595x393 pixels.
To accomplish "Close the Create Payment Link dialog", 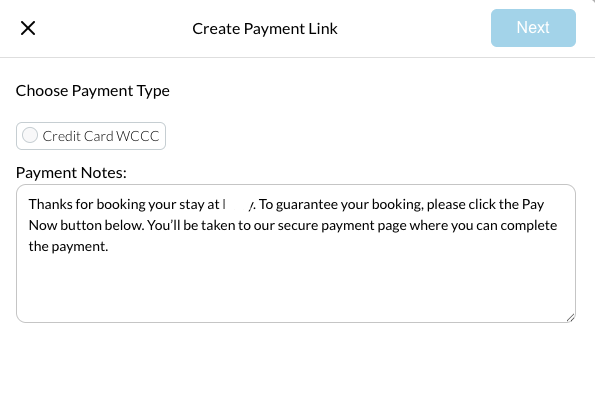I will 28,28.
